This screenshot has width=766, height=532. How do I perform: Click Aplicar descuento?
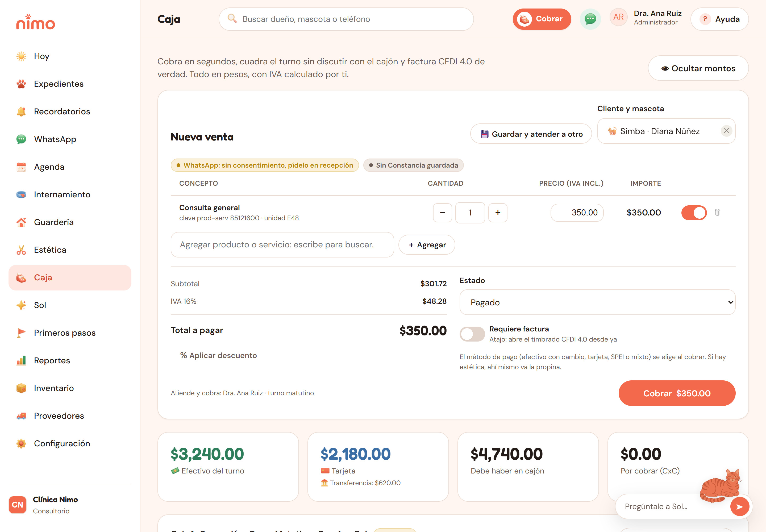(x=219, y=355)
